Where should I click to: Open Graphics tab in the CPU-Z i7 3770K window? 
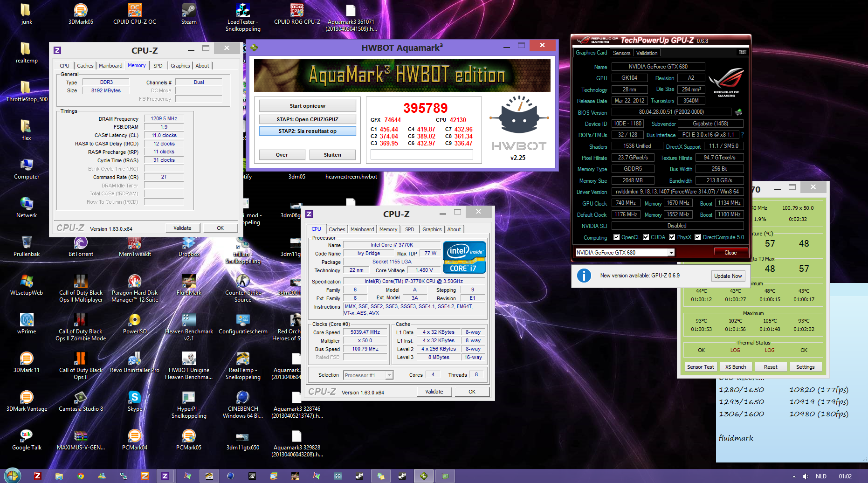[432, 229]
